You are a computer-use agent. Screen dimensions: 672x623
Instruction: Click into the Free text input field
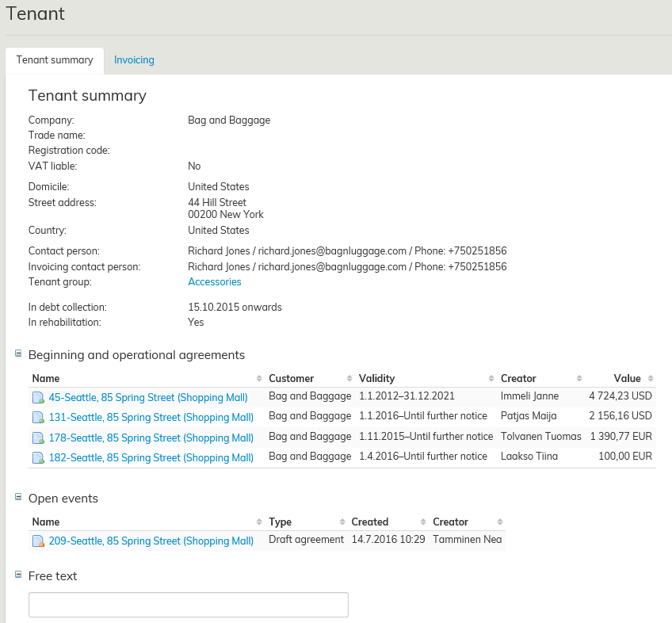pyautogui.click(x=189, y=605)
